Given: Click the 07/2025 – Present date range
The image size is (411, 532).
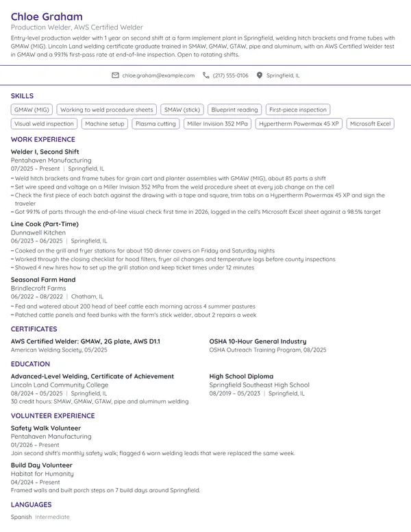Looking at the screenshot, I should [x=35, y=169].
